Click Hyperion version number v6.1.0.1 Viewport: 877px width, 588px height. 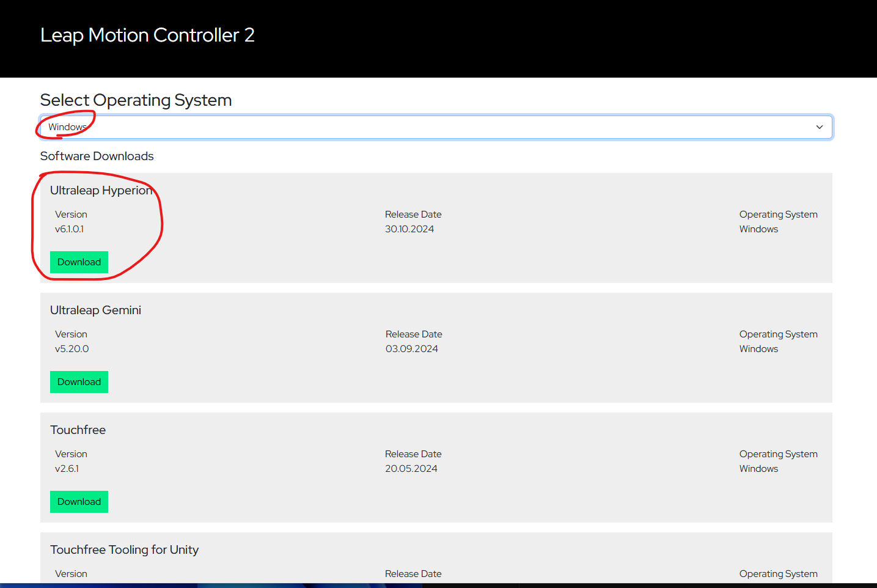[x=69, y=229]
